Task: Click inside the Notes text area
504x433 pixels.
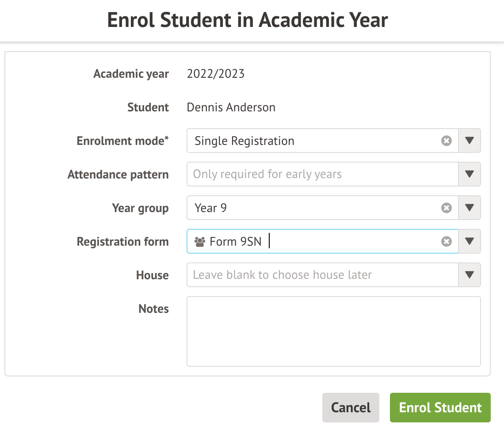Action: (334, 331)
